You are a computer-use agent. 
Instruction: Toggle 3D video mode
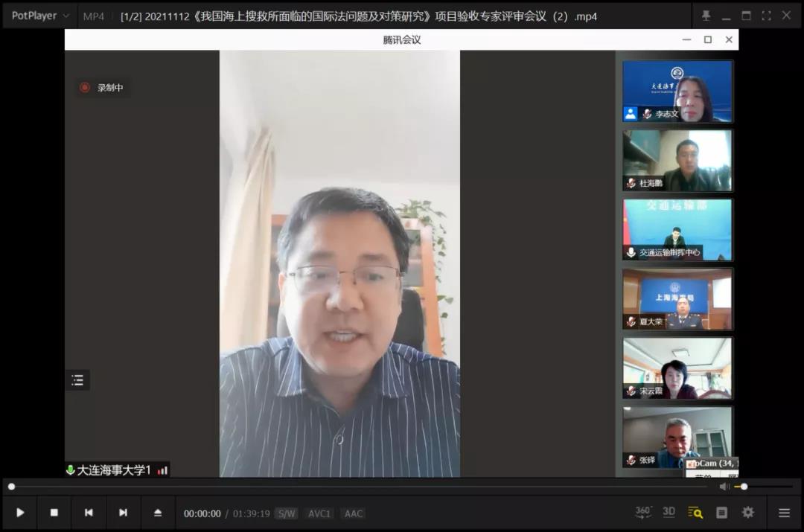tap(669, 512)
